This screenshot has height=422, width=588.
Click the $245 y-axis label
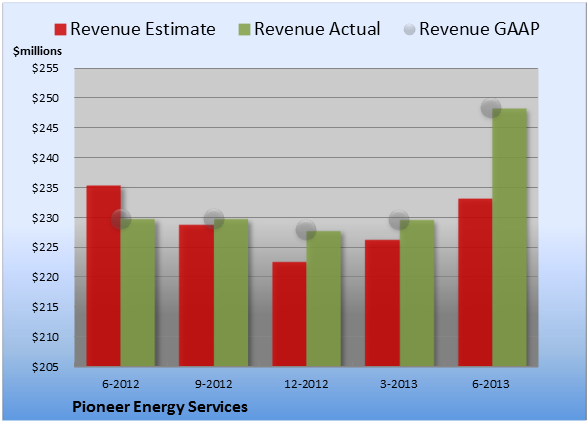45,128
